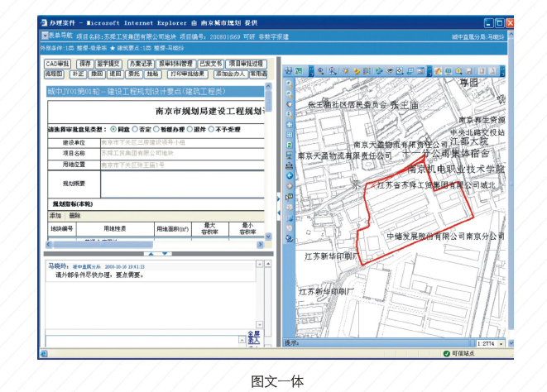547x392 pixels.
Task: Click the CAD审批 button
Action: pyautogui.click(x=57, y=64)
